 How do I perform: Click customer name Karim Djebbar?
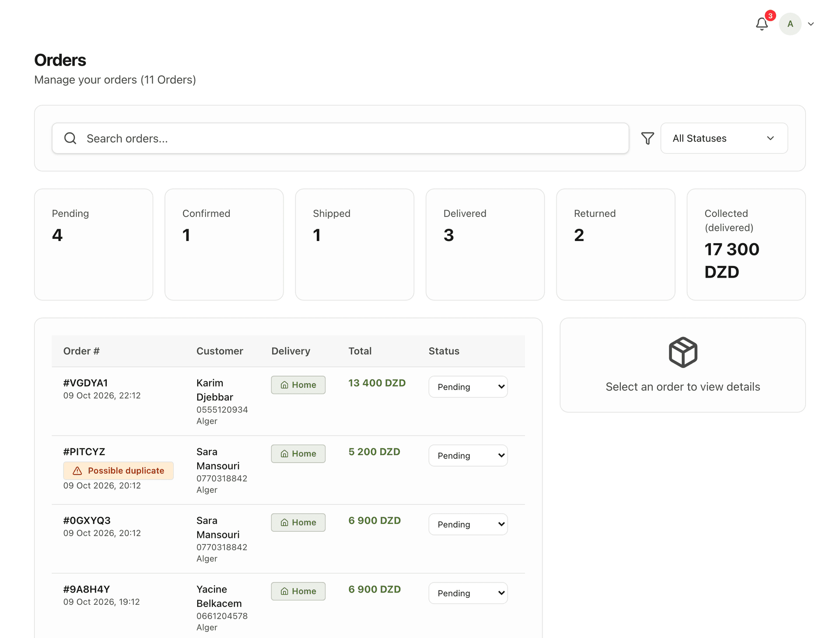coord(215,390)
